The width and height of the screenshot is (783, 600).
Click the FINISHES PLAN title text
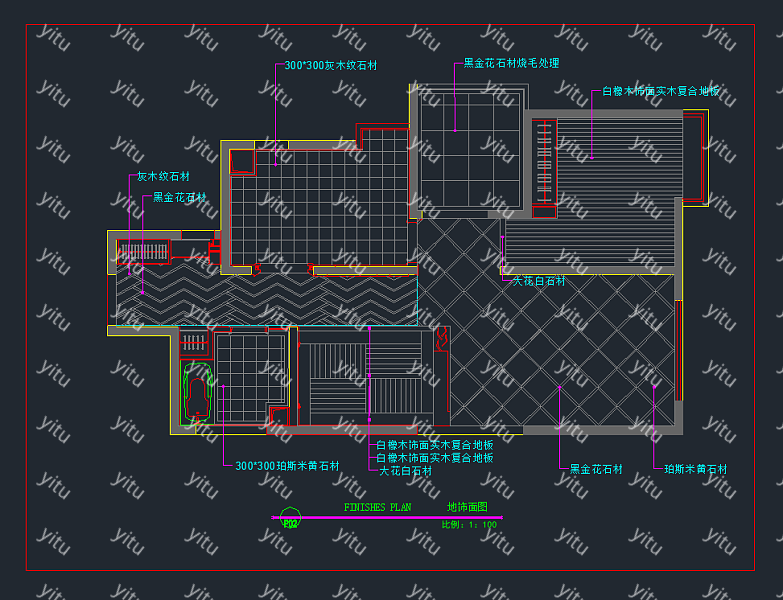pyautogui.click(x=378, y=507)
